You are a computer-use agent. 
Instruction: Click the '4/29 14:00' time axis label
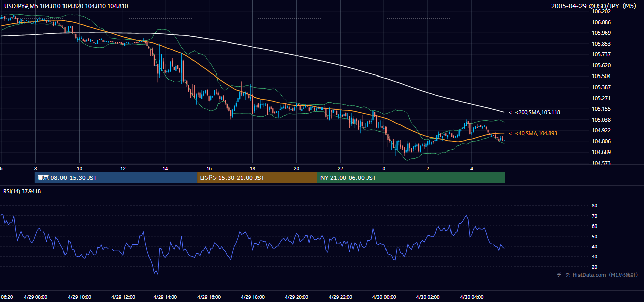(165, 297)
